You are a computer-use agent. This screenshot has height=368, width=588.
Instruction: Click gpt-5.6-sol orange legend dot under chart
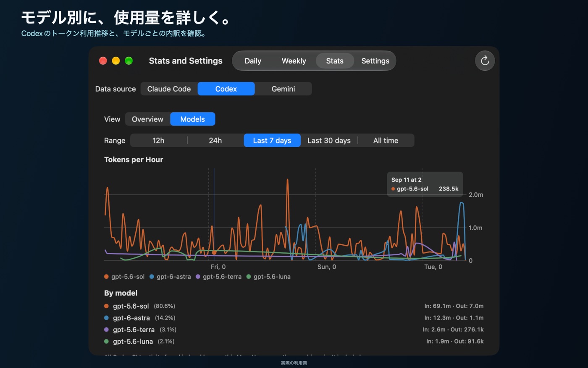(x=106, y=277)
